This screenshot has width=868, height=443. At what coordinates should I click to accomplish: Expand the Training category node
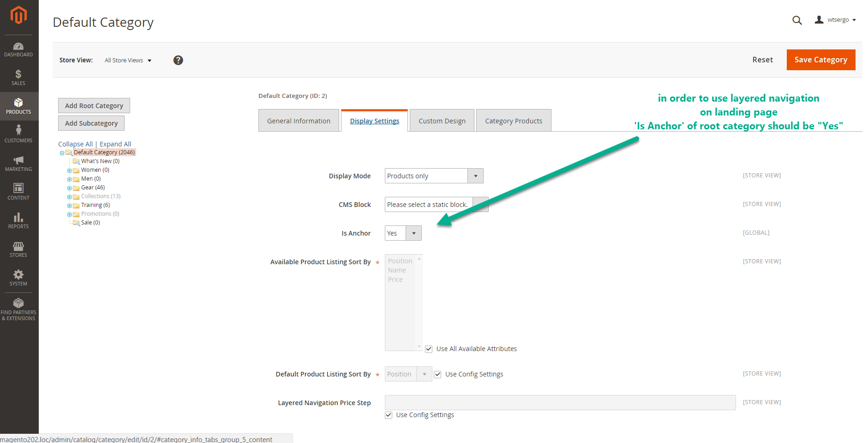click(x=69, y=206)
